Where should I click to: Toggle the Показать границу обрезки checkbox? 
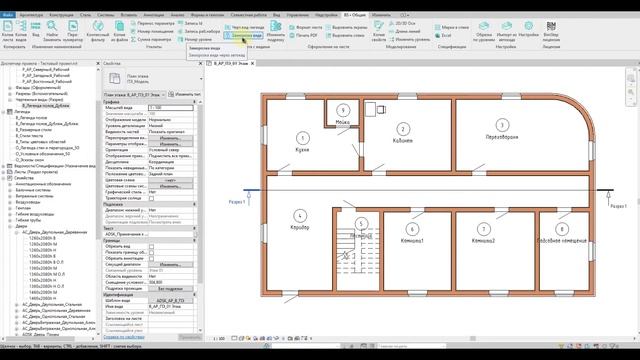point(151,253)
